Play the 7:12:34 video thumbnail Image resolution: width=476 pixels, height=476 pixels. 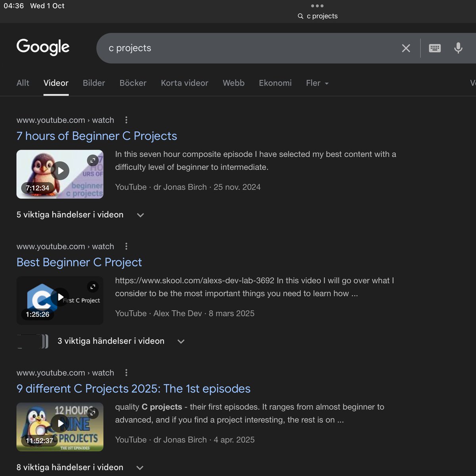pos(60,171)
